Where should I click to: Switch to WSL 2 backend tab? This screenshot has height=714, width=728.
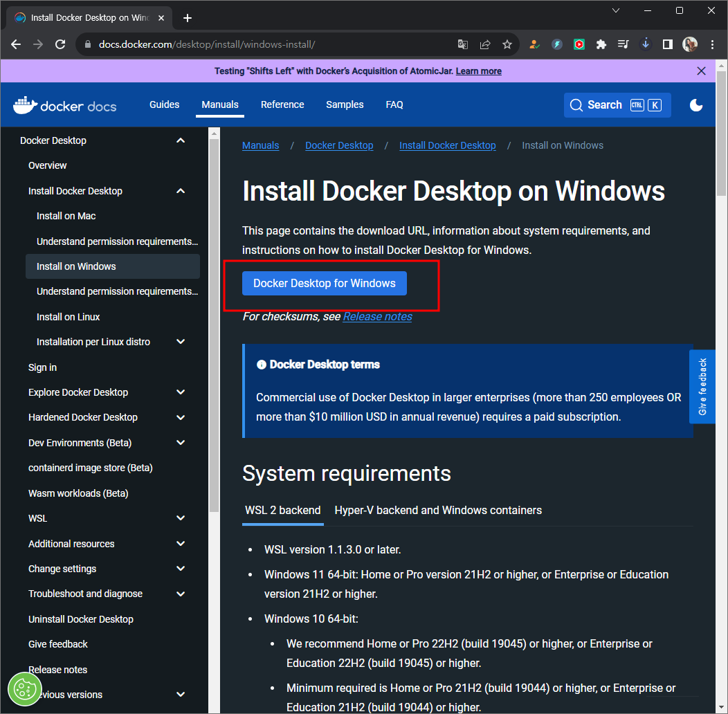coord(283,510)
